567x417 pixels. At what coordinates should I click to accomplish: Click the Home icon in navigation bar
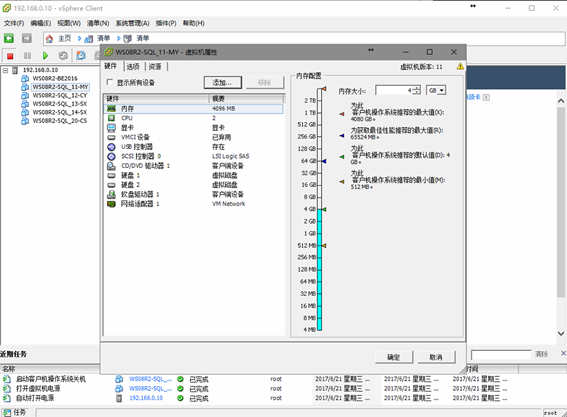50,38
